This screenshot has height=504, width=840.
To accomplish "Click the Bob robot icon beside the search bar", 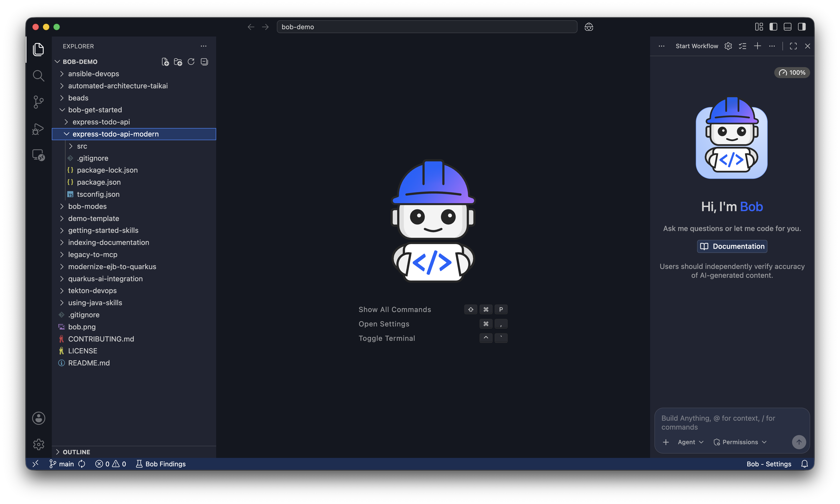I will 589,27.
